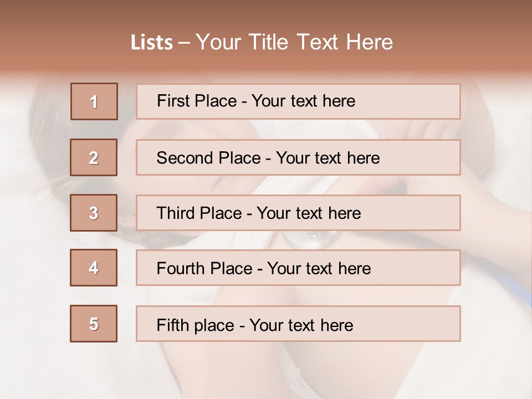Select the Fifth place text box
The width and height of the screenshot is (532, 399).
coord(298,324)
